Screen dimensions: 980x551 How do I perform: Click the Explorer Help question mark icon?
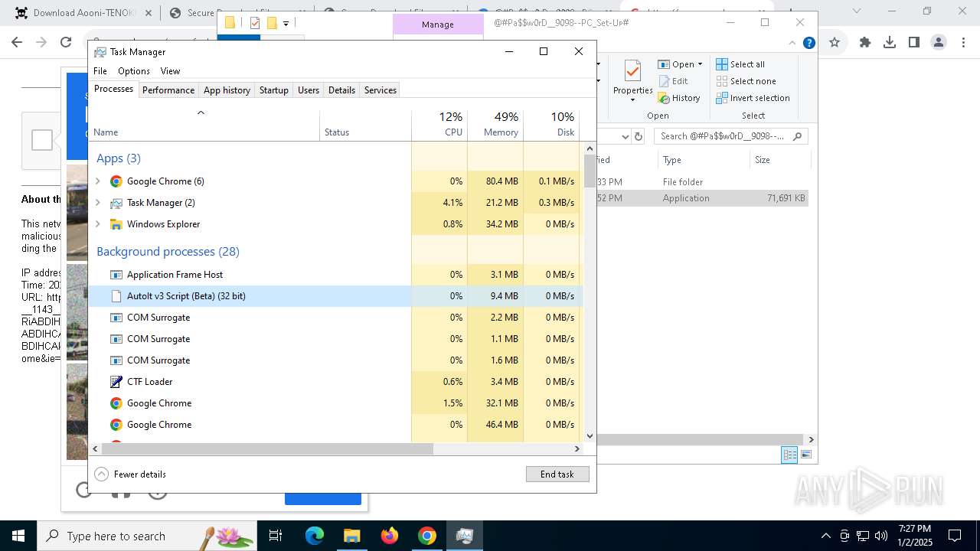[808, 44]
